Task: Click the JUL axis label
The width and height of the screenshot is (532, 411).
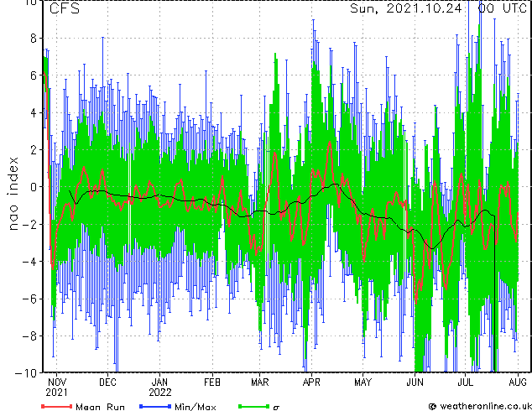Action: pyautogui.click(x=466, y=382)
